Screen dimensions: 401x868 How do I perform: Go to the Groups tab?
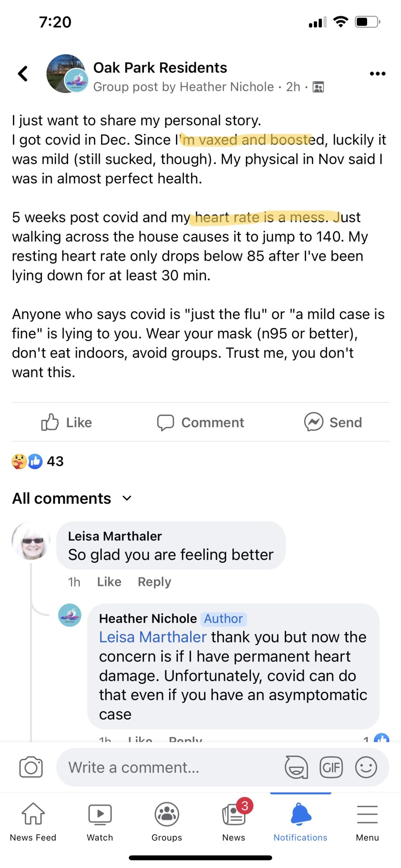[166, 821]
